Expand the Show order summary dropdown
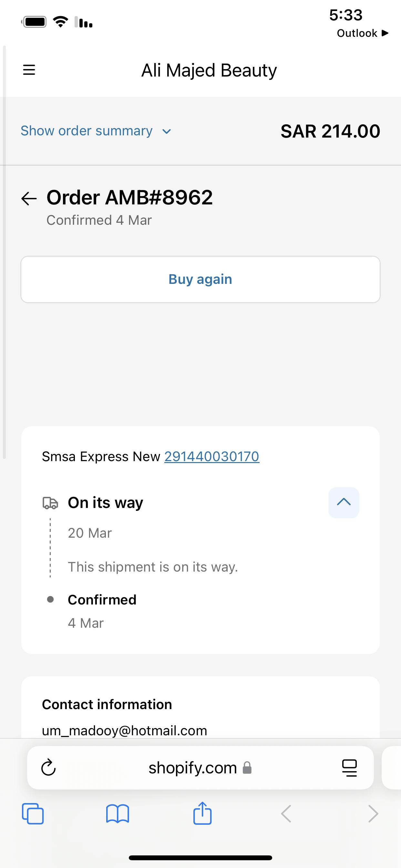This screenshot has width=401, height=868. [96, 131]
